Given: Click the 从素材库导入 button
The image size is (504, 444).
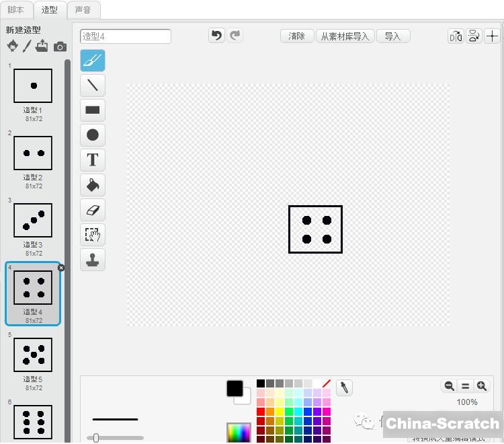Looking at the screenshot, I should [344, 36].
